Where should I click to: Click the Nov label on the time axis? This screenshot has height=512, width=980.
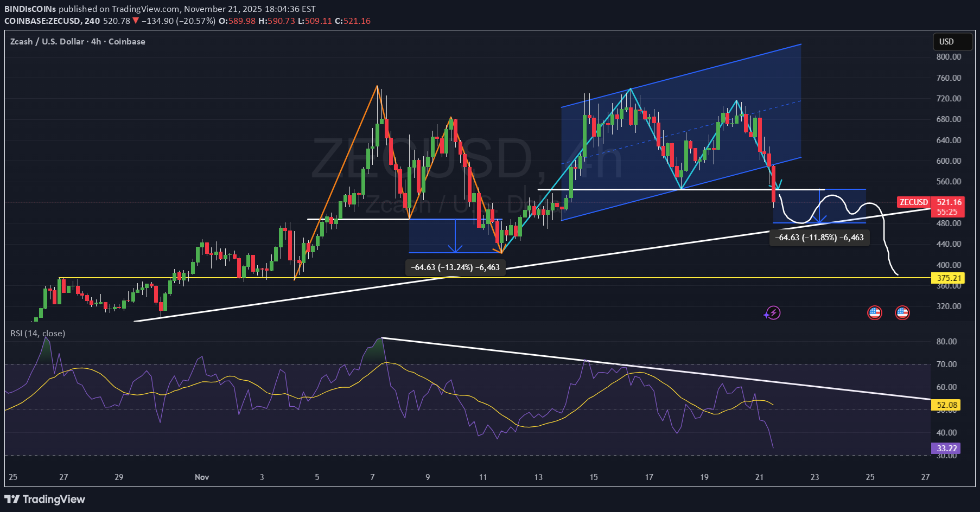click(202, 477)
